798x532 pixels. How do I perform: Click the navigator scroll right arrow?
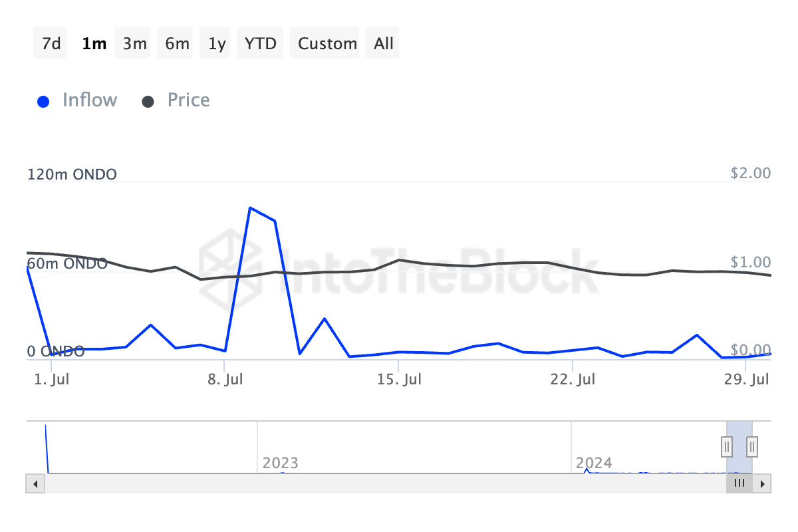(x=762, y=483)
